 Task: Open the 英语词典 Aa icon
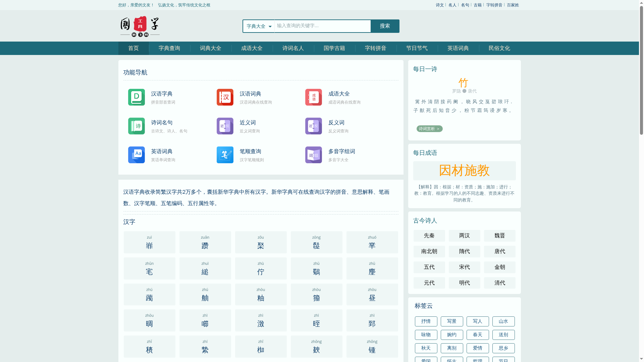point(136,155)
